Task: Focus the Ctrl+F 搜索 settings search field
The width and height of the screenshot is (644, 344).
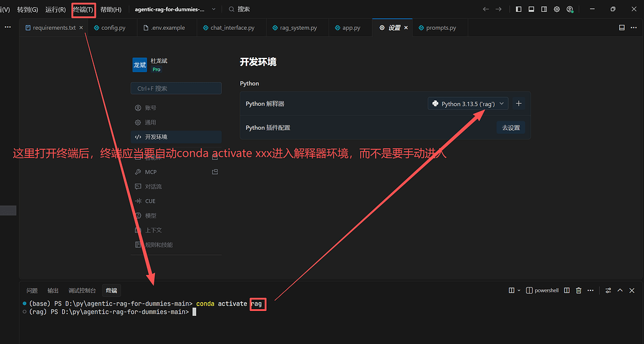Action: pyautogui.click(x=176, y=88)
